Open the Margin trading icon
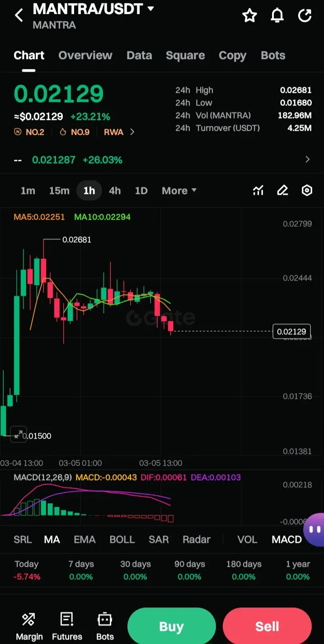The width and height of the screenshot is (324, 644). click(x=29, y=626)
